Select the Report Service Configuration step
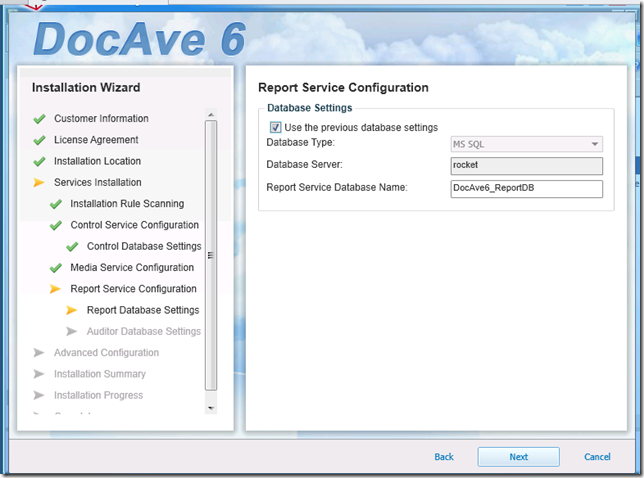Viewport: 644px width, 478px height. [133, 289]
